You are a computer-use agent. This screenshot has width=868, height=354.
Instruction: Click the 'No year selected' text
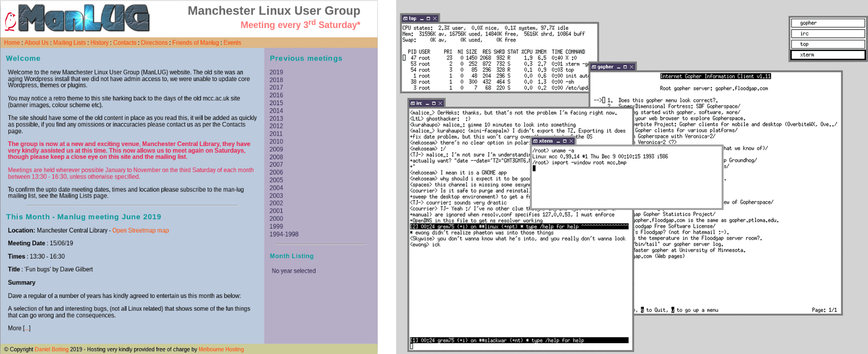tap(294, 271)
